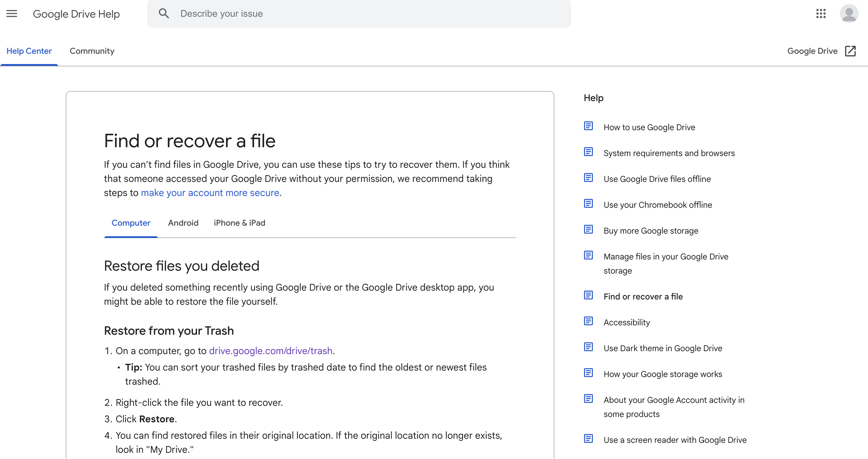Click the Google Drive external link icon
This screenshot has height=459, width=868.
[x=850, y=51]
